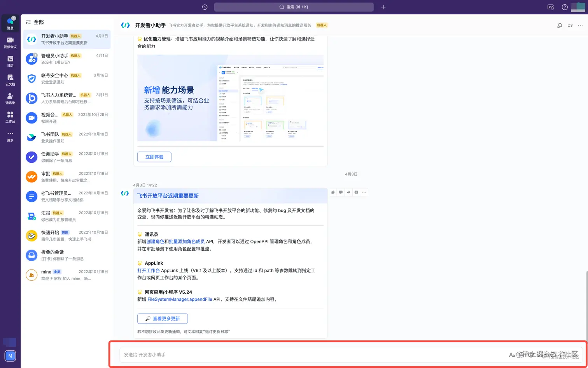
Task: Open the 新增能力场景 preview image
Action: (230, 98)
